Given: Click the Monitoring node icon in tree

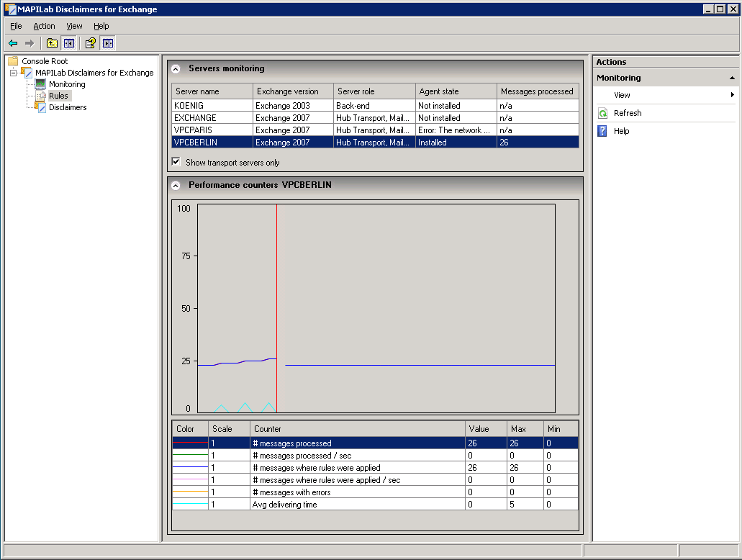Looking at the screenshot, I should click(x=41, y=84).
